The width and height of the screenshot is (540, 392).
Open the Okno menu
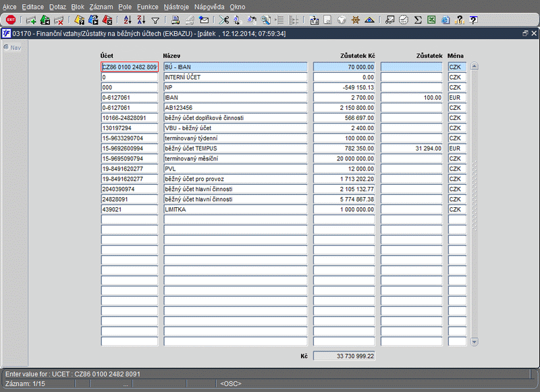click(x=238, y=7)
